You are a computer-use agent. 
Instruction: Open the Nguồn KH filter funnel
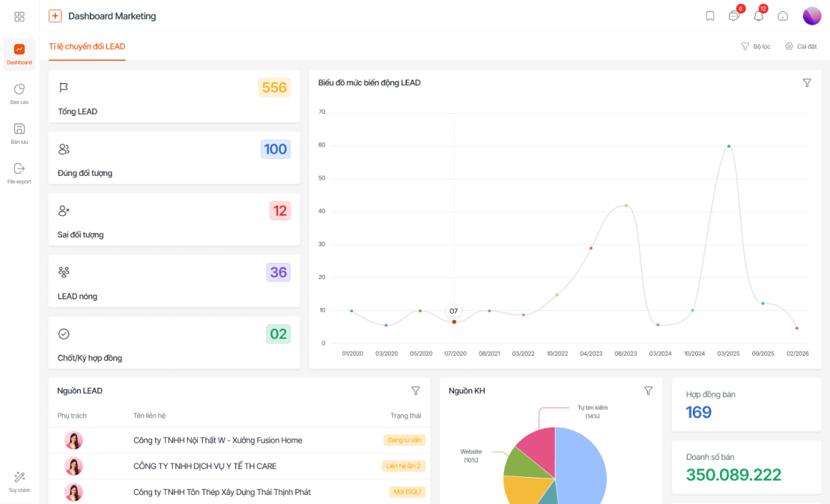coord(649,391)
